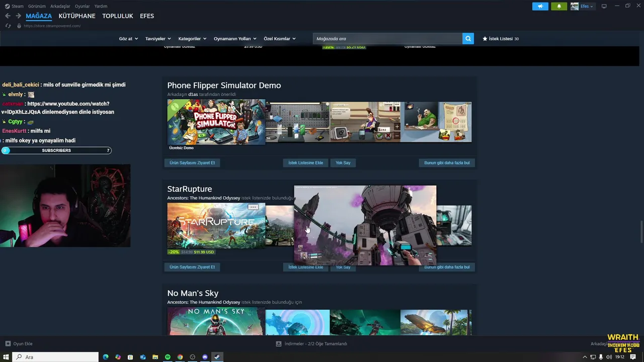Open the Phone Flipper Simulator capsule image
The width and height of the screenshot is (644, 362).
[x=216, y=122]
